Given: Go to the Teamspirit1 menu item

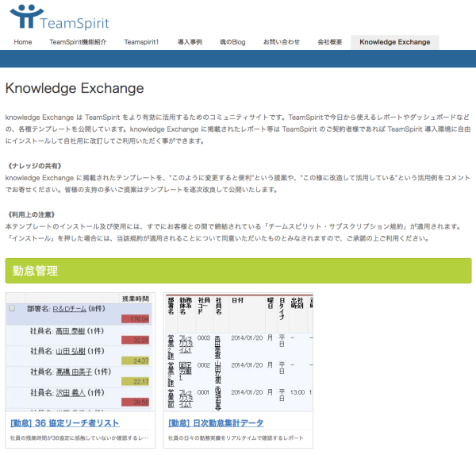Looking at the screenshot, I should [141, 42].
